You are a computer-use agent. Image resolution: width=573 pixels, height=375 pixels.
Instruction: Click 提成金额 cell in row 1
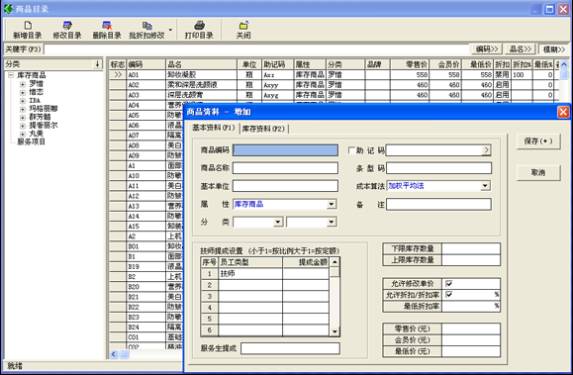point(306,273)
